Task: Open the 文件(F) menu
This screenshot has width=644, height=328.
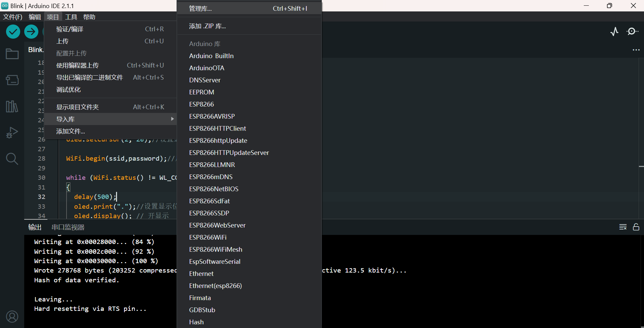Action: point(13,17)
